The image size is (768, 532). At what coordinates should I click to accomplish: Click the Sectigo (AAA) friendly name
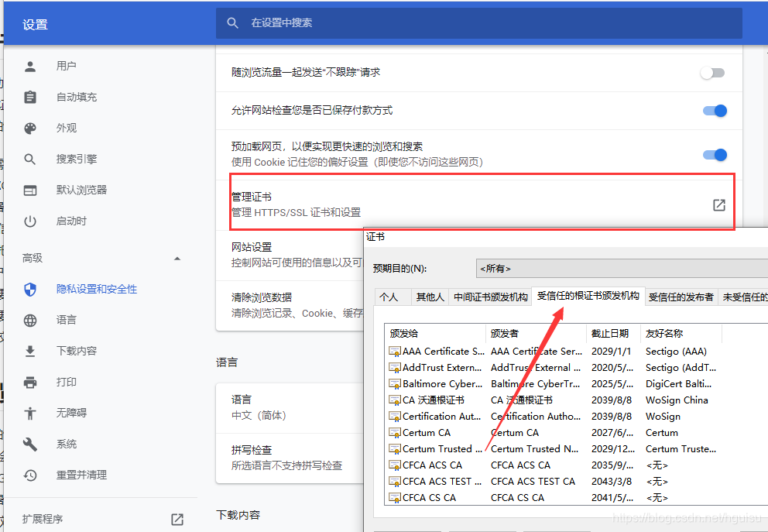click(x=676, y=352)
